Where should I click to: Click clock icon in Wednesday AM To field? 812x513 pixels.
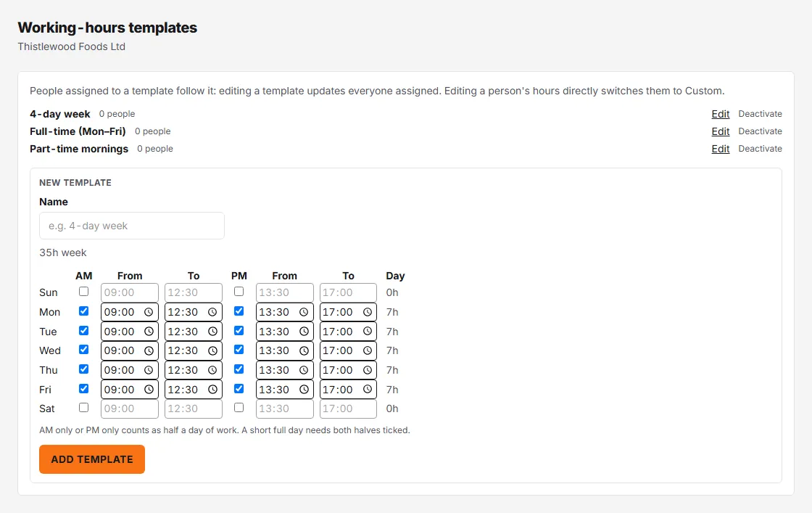[212, 350]
